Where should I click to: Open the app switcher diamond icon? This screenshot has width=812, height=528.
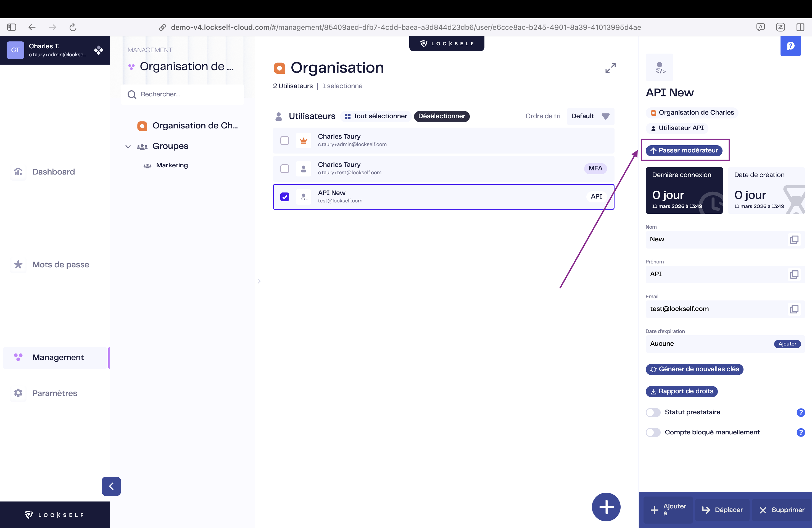pos(99,51)
